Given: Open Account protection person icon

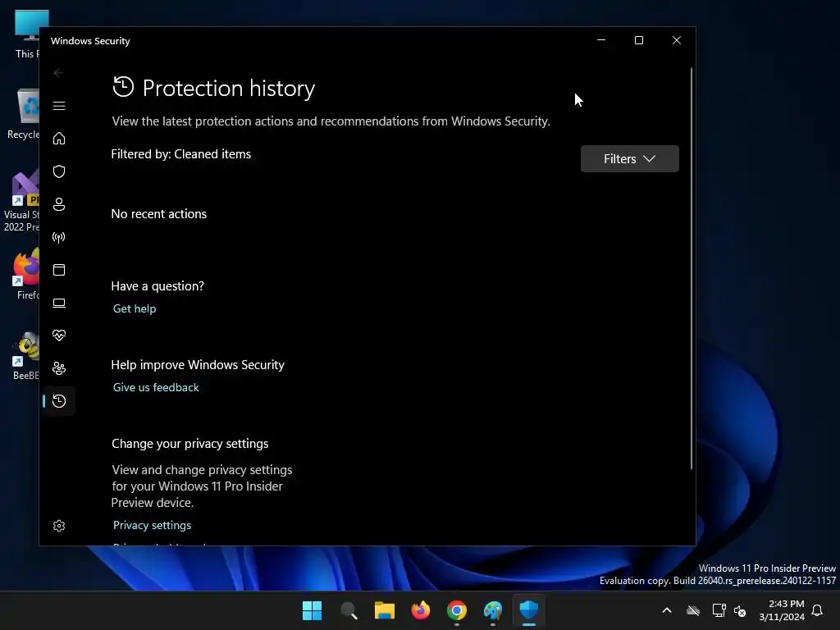Looking at the screenshot, I should [59, 204].
